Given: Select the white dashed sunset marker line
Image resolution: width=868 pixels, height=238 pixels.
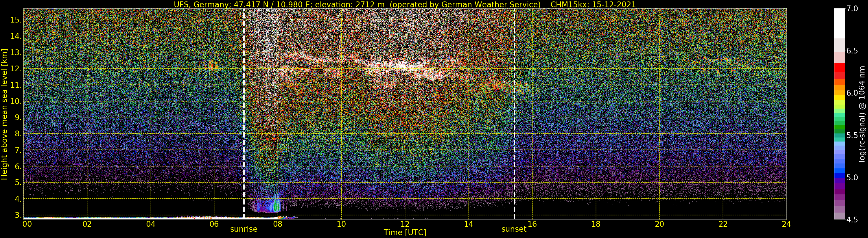Looking at the screenshot, I should (514, 114).
